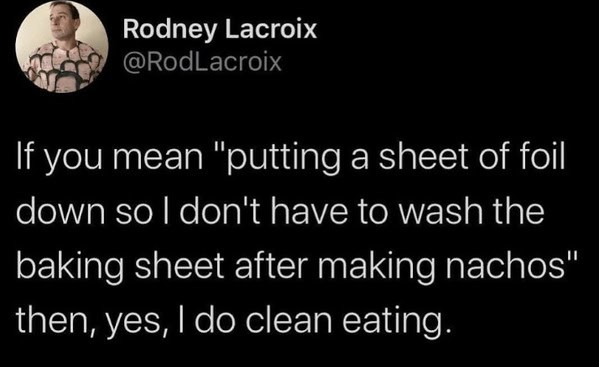This screenshot has width=599, height=367.
Task: Click the word "Lacroix" in display name
Action: [271, 29]
